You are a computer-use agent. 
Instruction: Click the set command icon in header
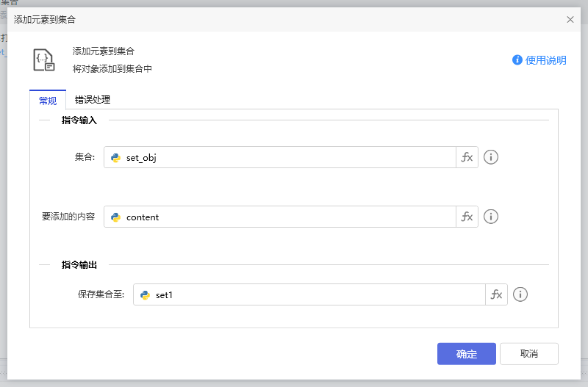click(x=44, y=60)
